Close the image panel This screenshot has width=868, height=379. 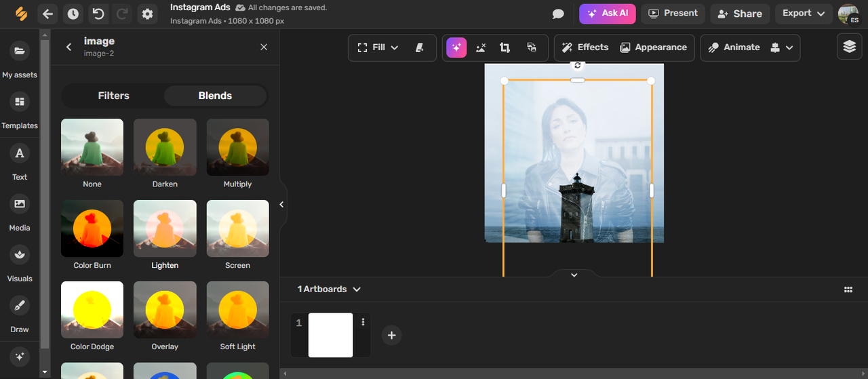tap(264, 47)
